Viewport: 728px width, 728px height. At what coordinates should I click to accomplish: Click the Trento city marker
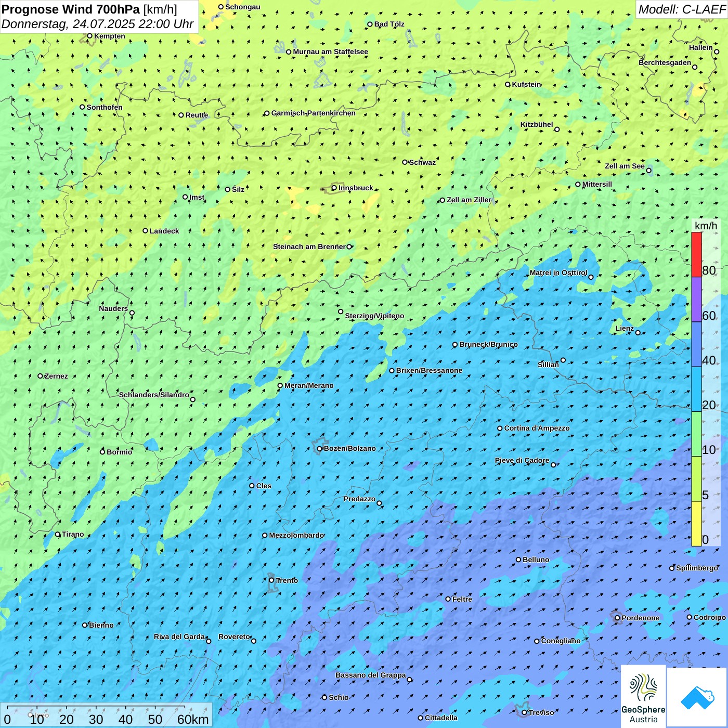(x=271, y=580)
